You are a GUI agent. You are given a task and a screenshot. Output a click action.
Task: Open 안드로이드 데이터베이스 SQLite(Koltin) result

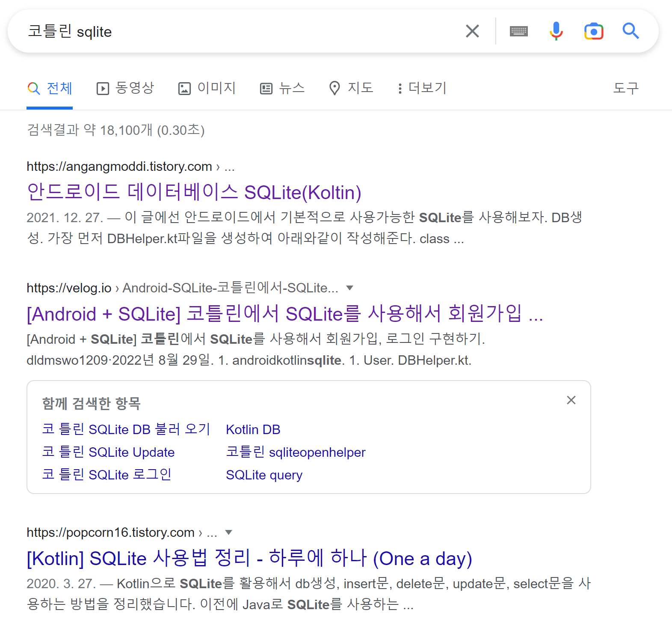[194, 192]
